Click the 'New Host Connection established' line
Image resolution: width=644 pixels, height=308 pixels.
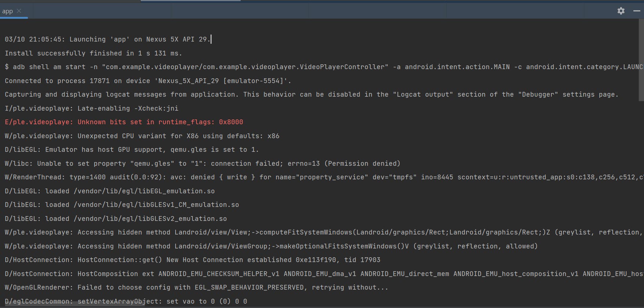(x=192, y=260)
